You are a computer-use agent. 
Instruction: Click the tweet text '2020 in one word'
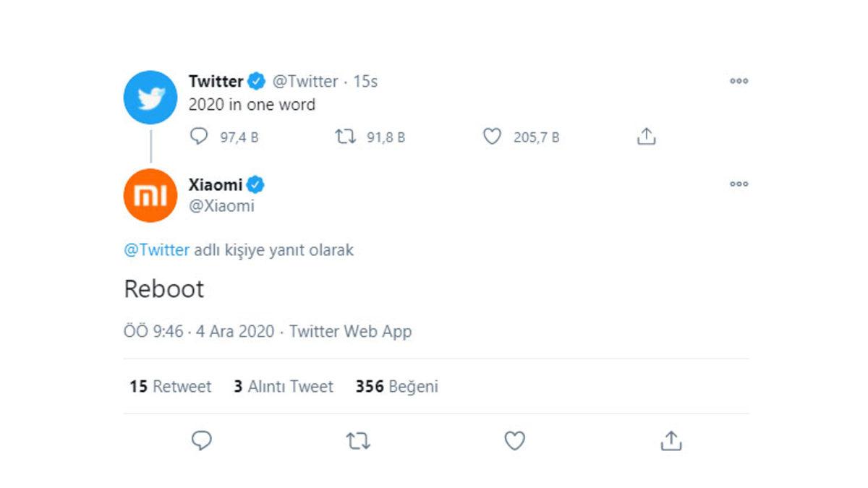(251, 104)
